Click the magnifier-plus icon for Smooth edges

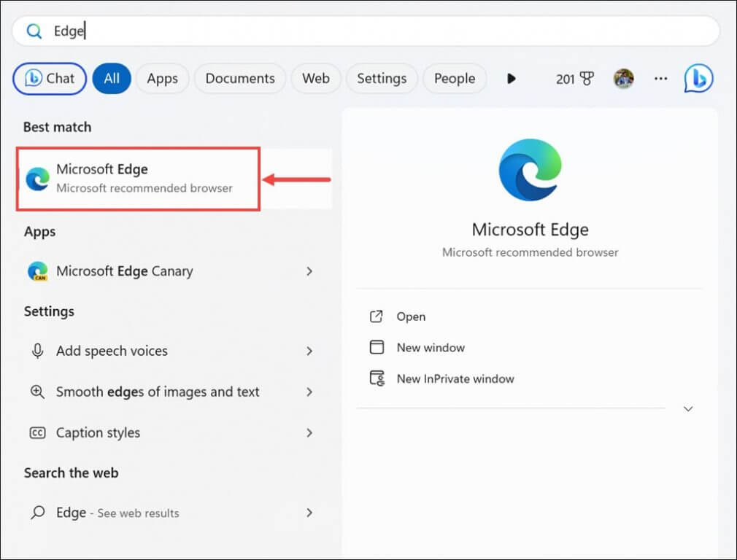(x=38, y=392)
